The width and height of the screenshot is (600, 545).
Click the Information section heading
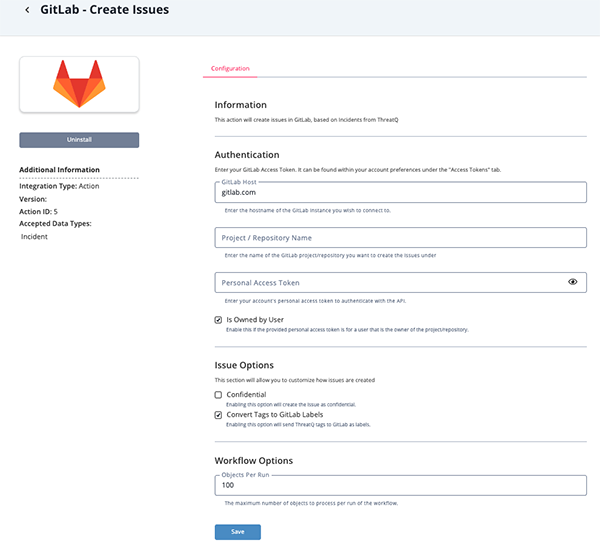click(x=241, y=104)
